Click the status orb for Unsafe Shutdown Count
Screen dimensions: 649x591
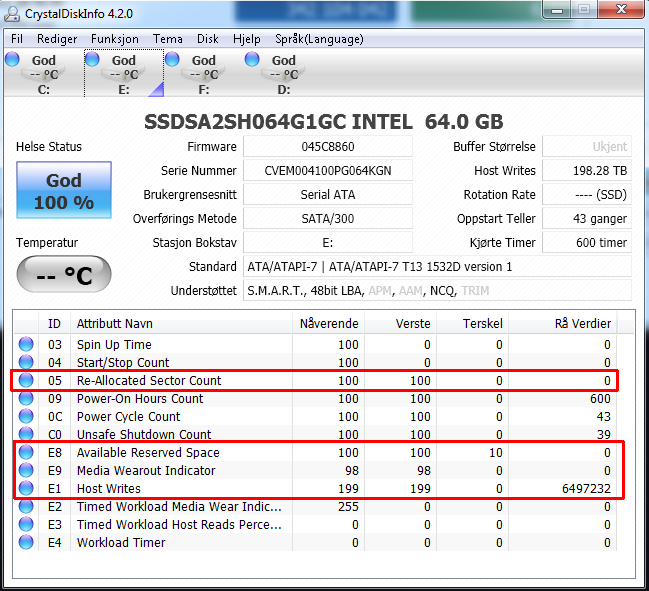tap(26, 434)
